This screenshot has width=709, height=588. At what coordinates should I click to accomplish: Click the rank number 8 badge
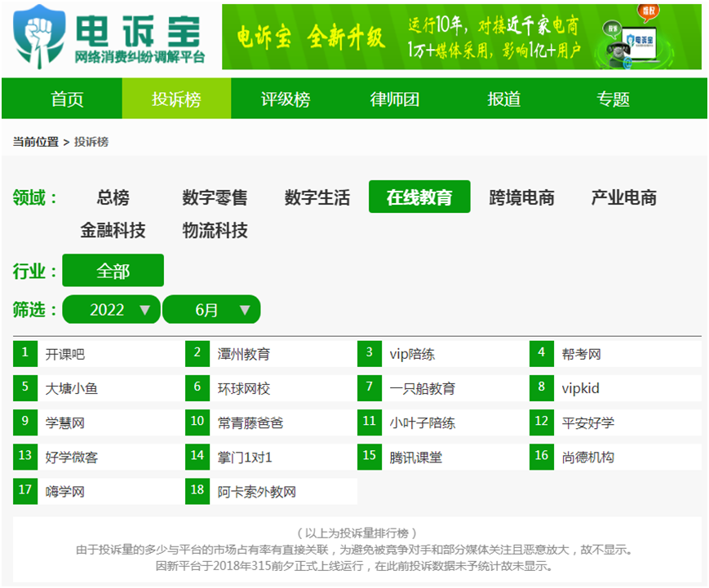[x=542, y=387]
